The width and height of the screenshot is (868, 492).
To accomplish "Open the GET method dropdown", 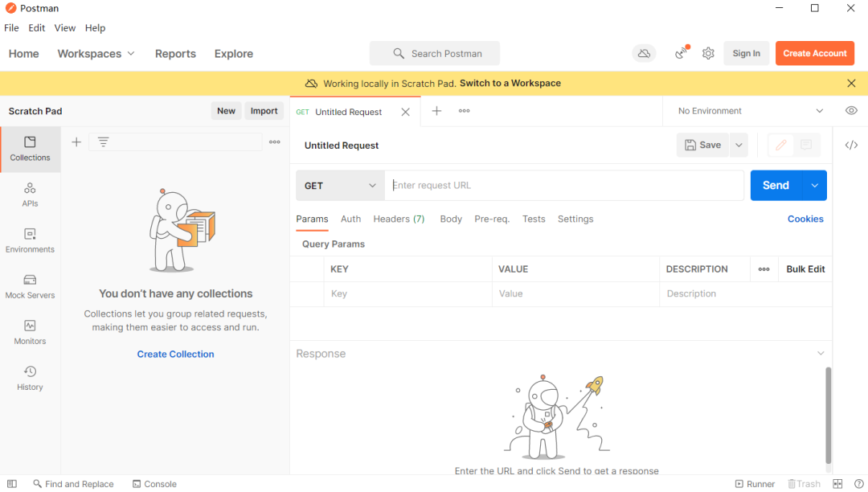I will tap(340, 186).
